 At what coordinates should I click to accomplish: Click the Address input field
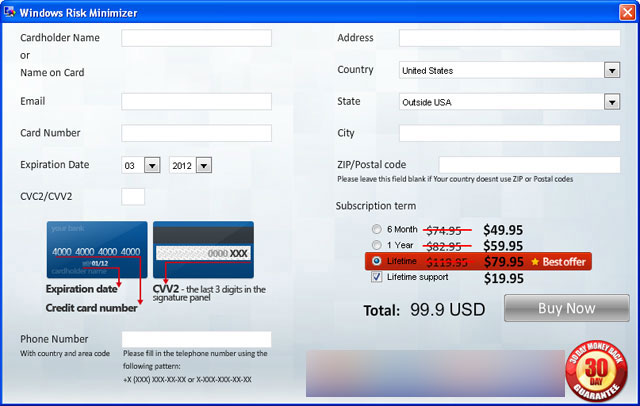point(509,38)
